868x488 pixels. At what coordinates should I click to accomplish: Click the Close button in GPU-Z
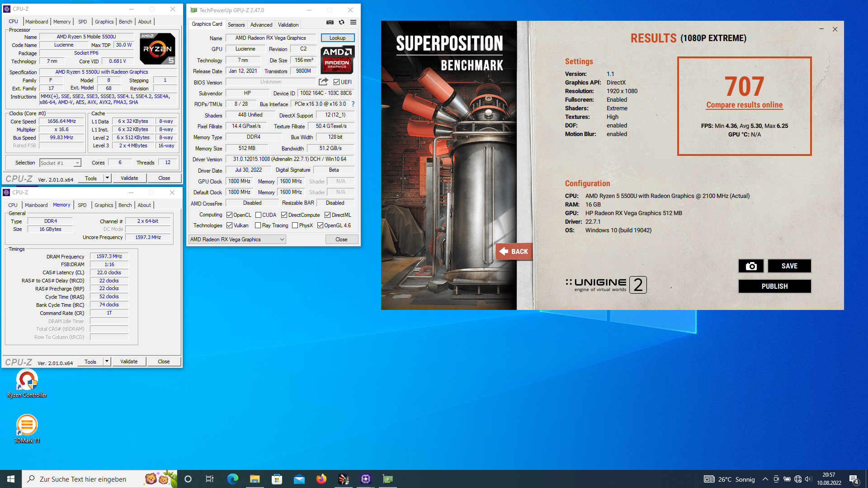click(x=341, y=239)
